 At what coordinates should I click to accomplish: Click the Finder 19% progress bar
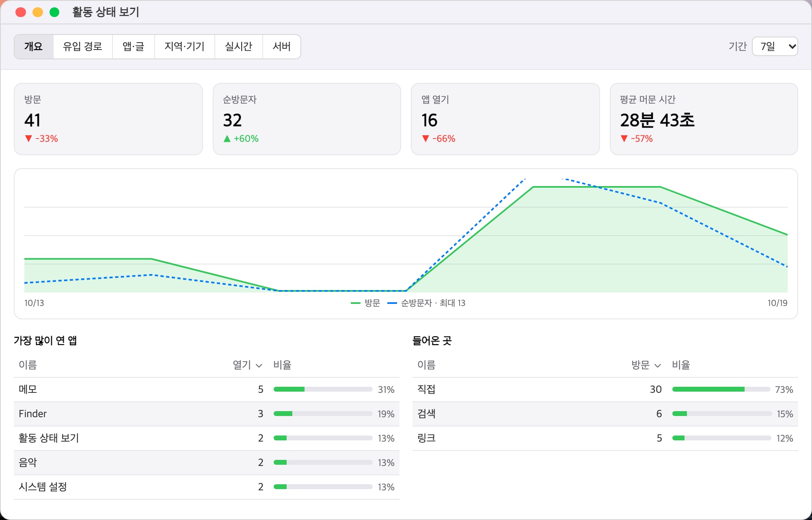(x=323, y=414)
